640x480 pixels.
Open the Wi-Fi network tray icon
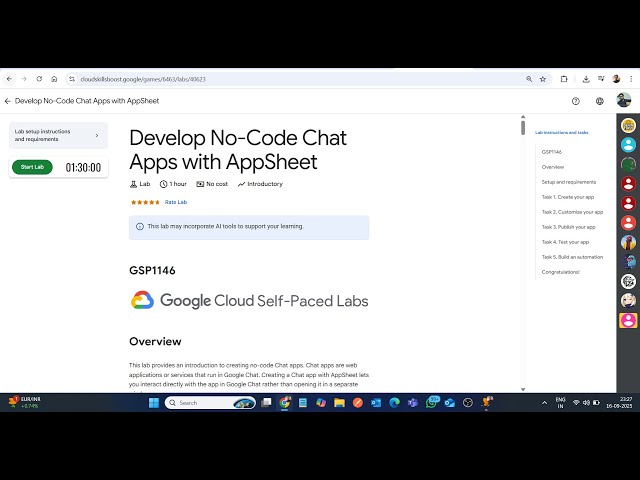pos(576,403)
